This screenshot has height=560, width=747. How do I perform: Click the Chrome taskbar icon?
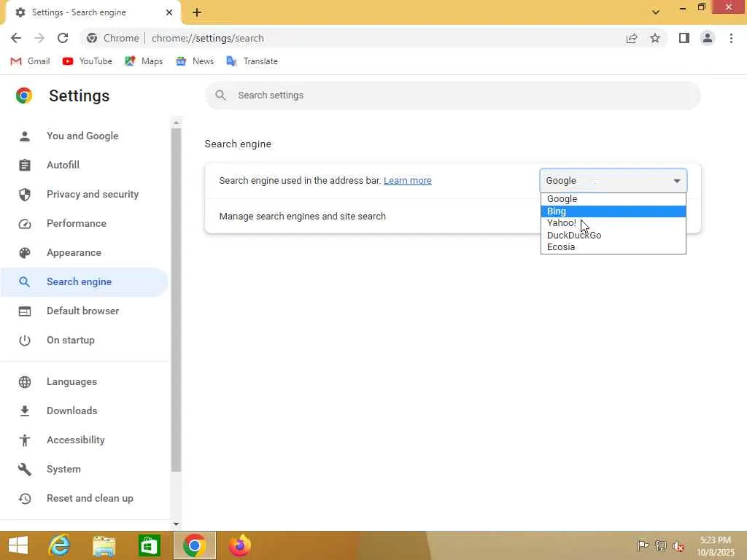(x=194, y=545)
